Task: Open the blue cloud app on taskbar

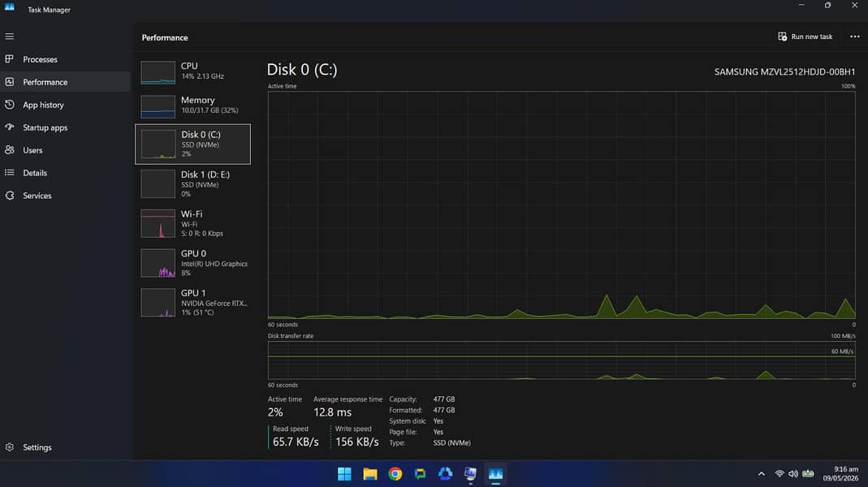Action: [x=445, y=474]
